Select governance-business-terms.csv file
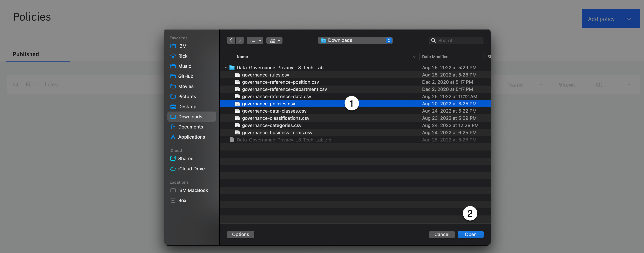The image size is (644, 253). click(277, 132)
